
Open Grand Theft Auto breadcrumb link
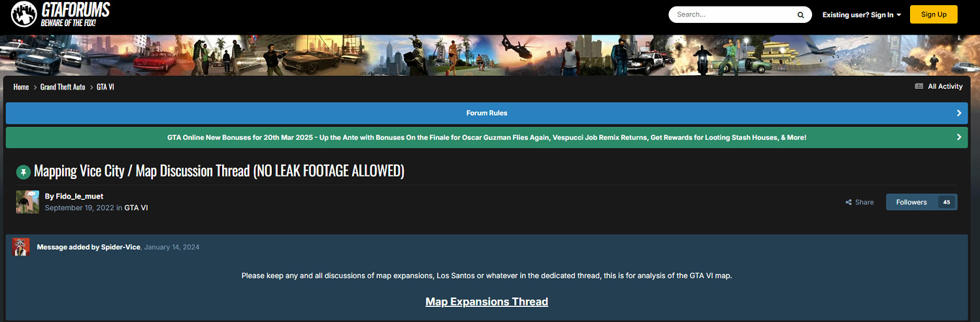point(63,87)
